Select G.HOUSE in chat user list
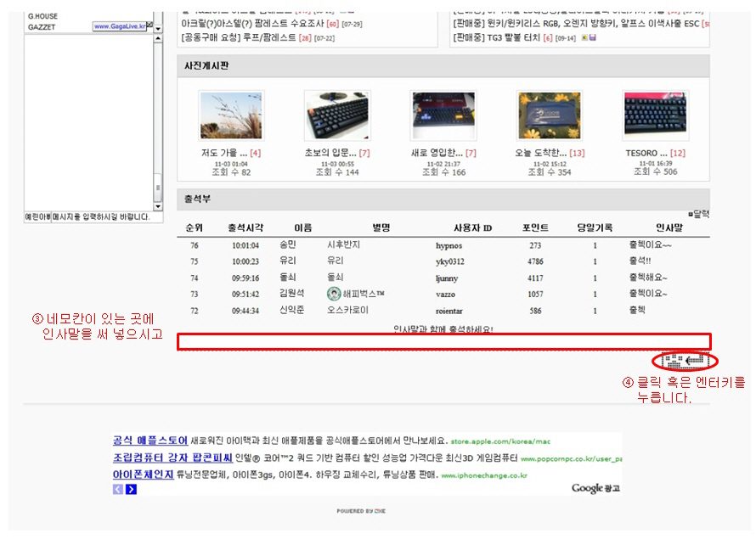Screen dimensions: 756x539 click(x=43, y=16)
